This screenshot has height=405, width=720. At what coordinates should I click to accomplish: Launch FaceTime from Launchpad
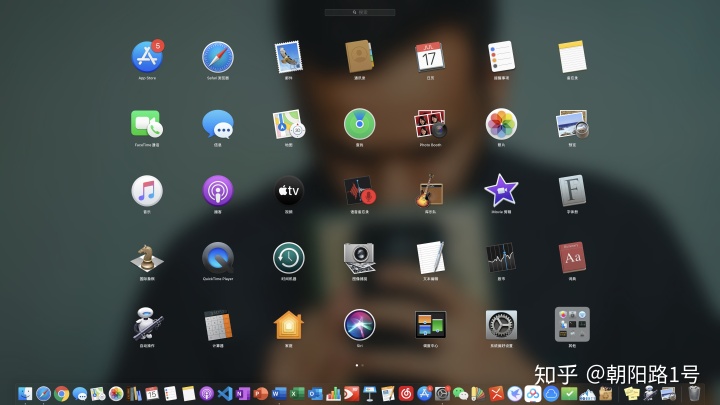[147, 124]
